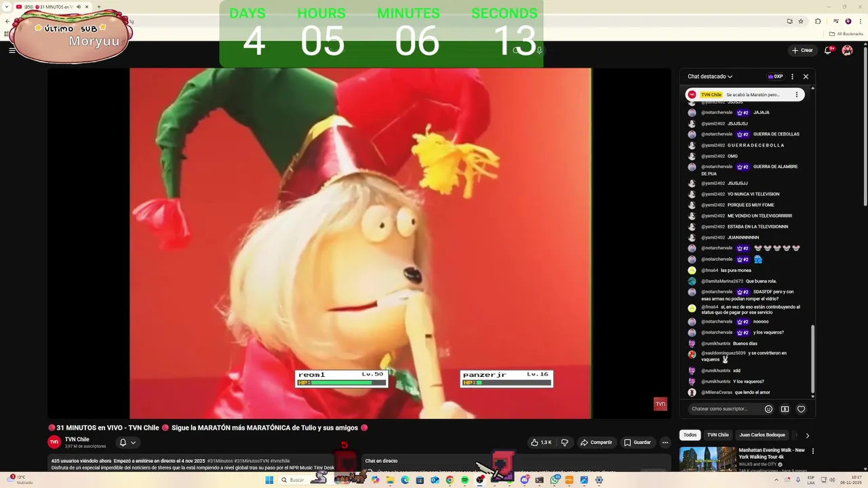Open the YouTube hamburger guide menu

coord(12,50)
